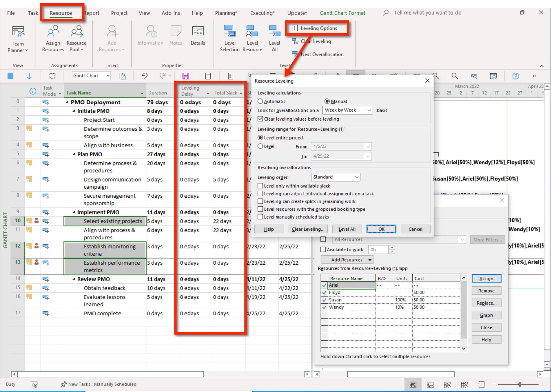Open the Week by Week basis dropdown
Image resolution: width=551 pixels, height=392 pixels.
click(348, 110)
